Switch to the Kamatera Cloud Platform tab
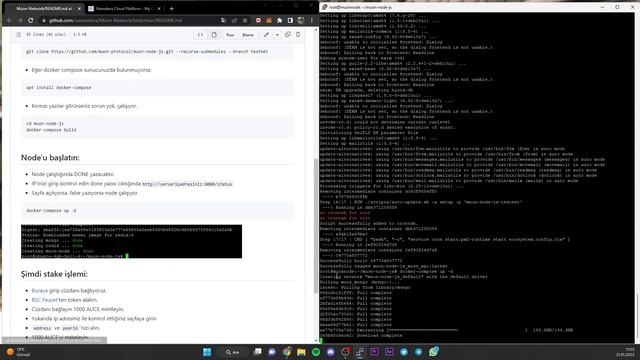 (124, 9)
